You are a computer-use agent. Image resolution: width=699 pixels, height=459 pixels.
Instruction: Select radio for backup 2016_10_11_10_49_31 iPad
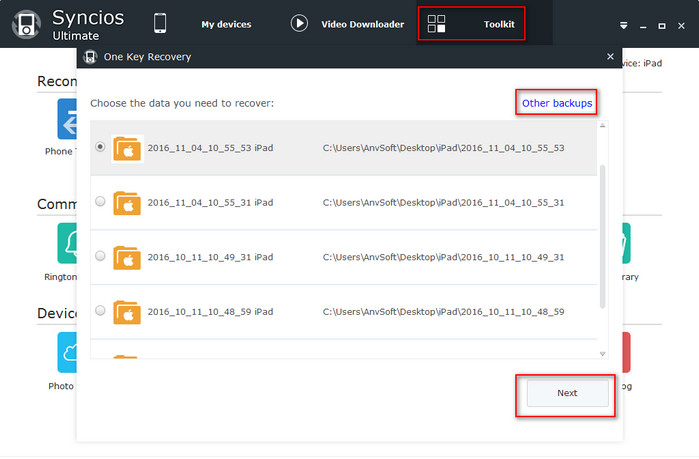(100, 256)
